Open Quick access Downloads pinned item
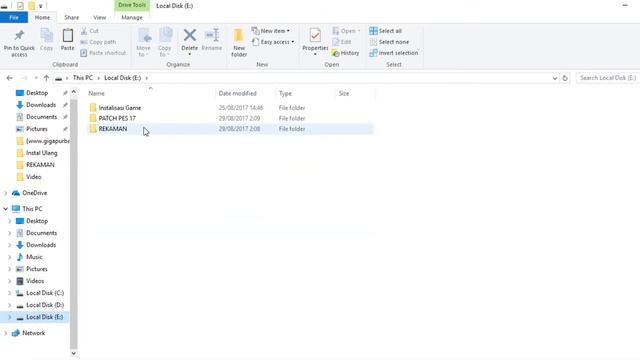The image size is (640, 360). [x=41, y=105]
